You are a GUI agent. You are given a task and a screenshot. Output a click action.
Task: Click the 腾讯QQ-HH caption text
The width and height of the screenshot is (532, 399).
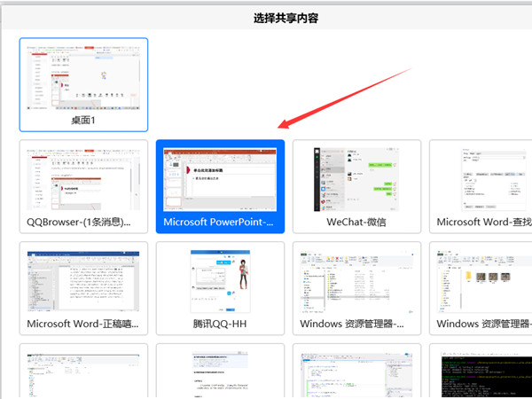(x=220, y=324)
